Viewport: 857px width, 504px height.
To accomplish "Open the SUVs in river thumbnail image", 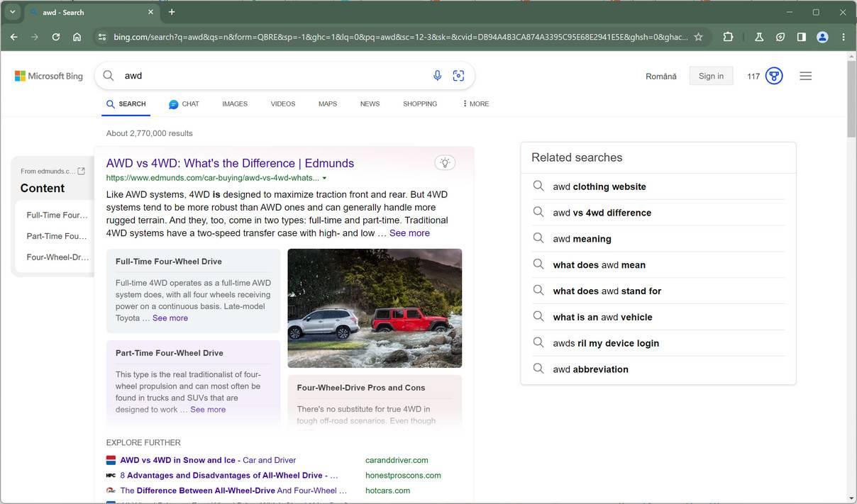I will click(x=375, y=308).
